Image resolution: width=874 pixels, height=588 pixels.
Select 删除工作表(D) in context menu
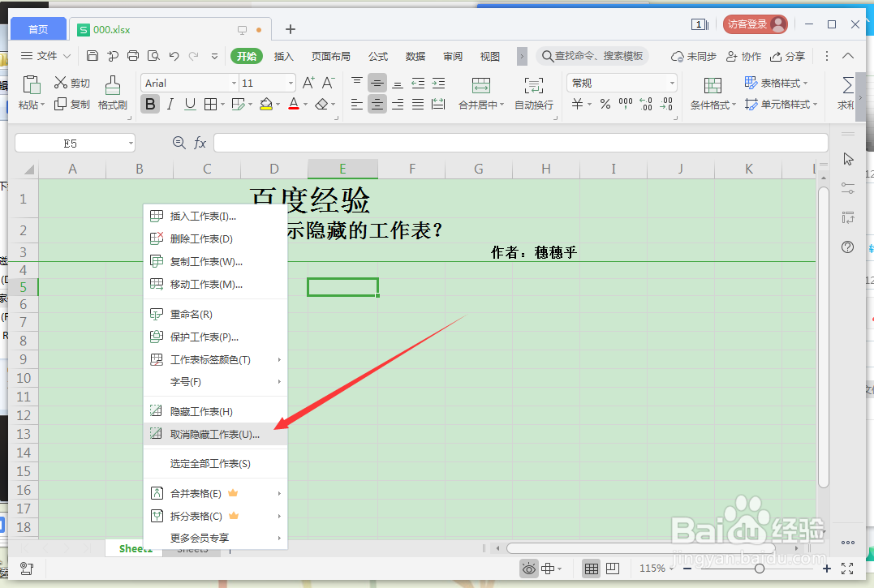215,239
